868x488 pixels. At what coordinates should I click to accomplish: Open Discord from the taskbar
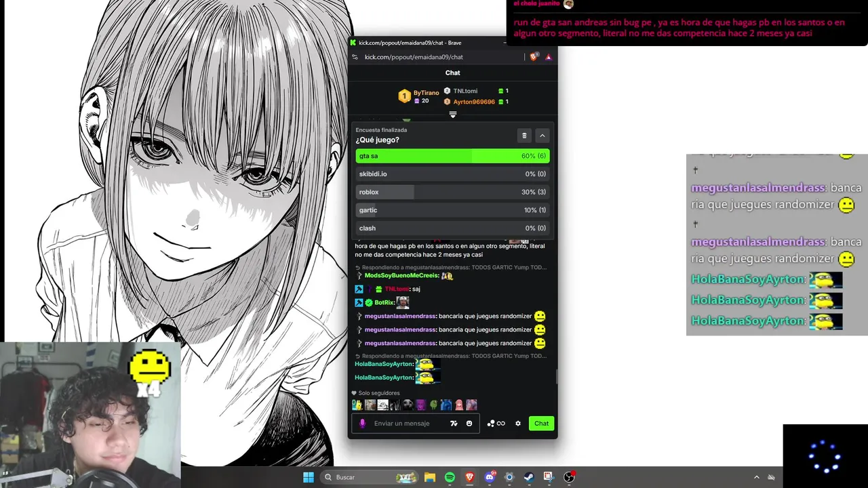point(490,477)
